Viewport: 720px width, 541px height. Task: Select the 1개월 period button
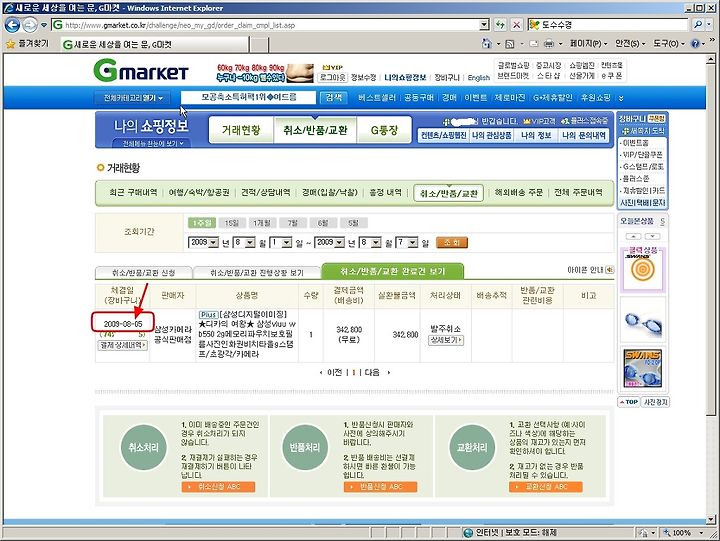point(262,223)
